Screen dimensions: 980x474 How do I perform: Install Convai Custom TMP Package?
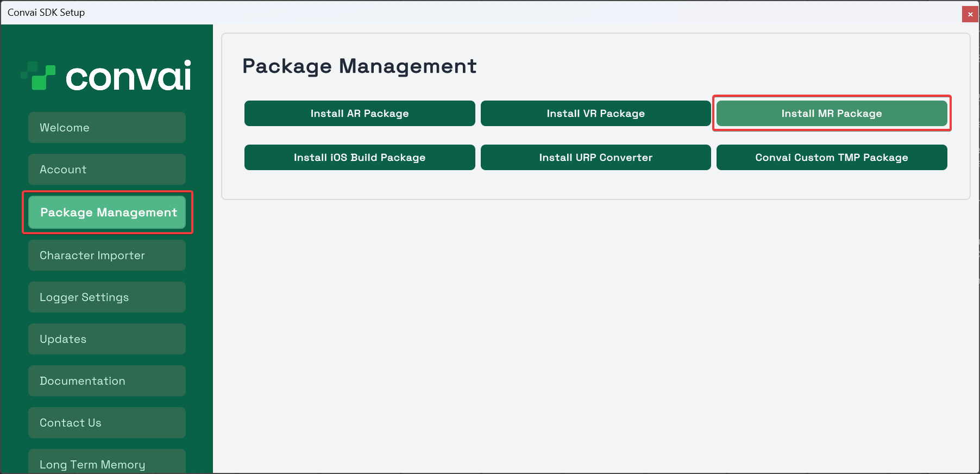point(831,158)
